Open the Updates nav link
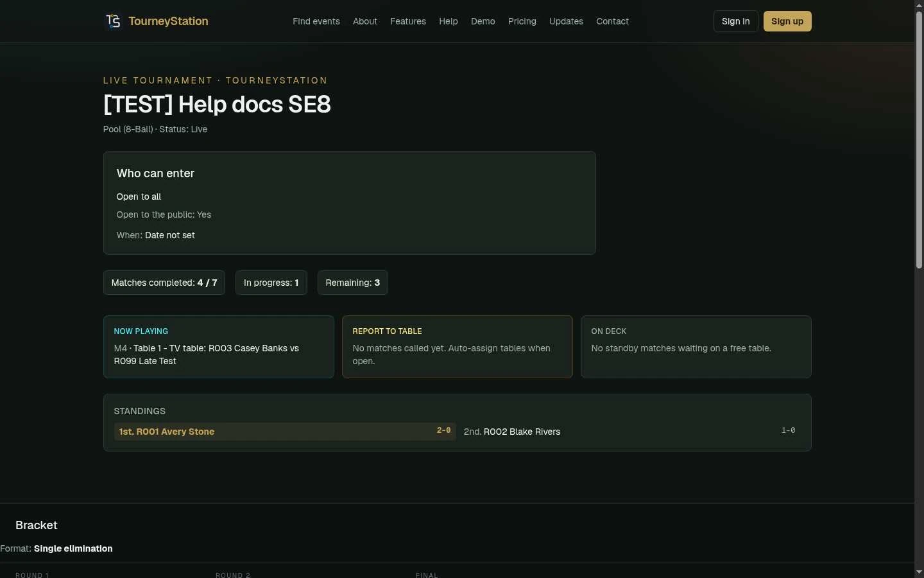924x578 pixels. tap(566, 21)
